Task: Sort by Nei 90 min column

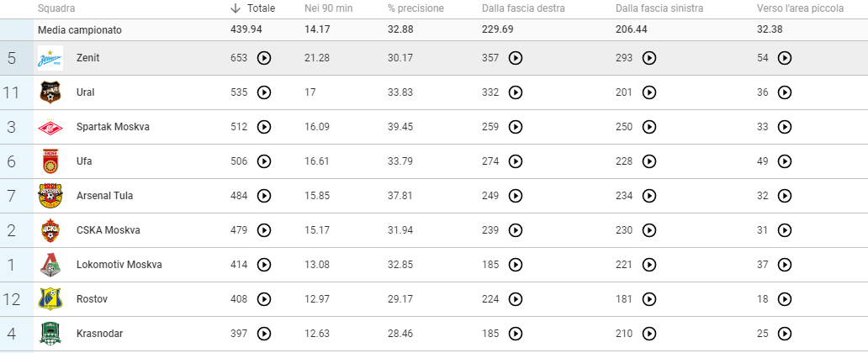Action: [x=328, y=8]
